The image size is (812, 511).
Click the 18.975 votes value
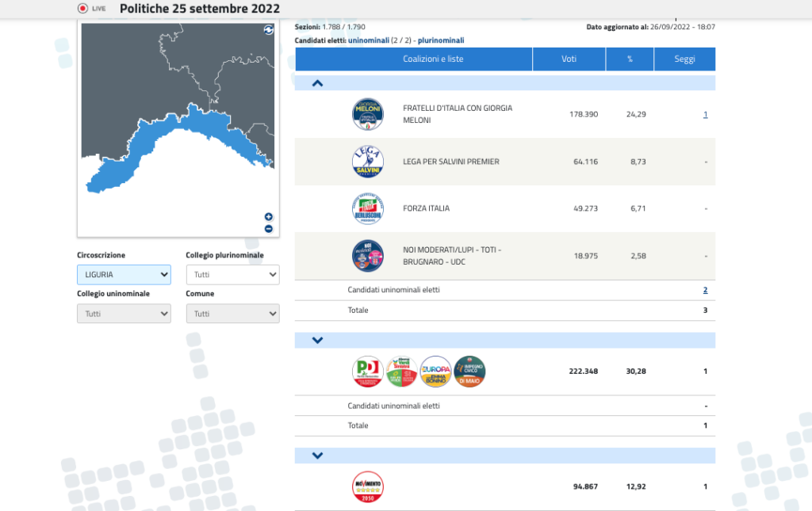click(x=586, y=255)
